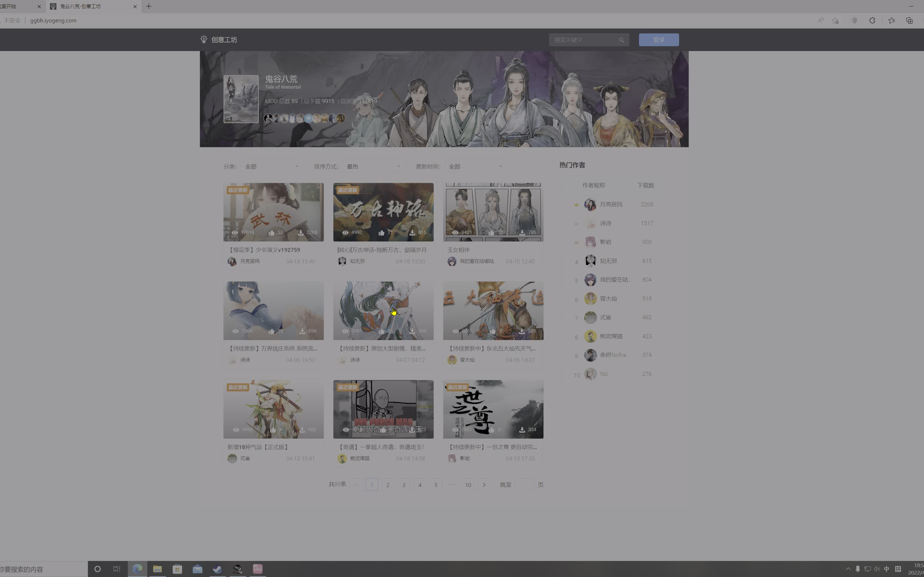The height and width of the screenshot is (577, 924).
Task: Click the search magnifier icon
Action: coord(621,40)
